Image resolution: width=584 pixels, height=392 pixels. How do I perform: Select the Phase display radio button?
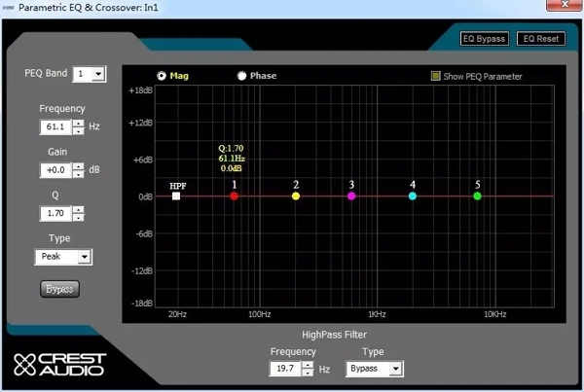[x=241, y=76]
